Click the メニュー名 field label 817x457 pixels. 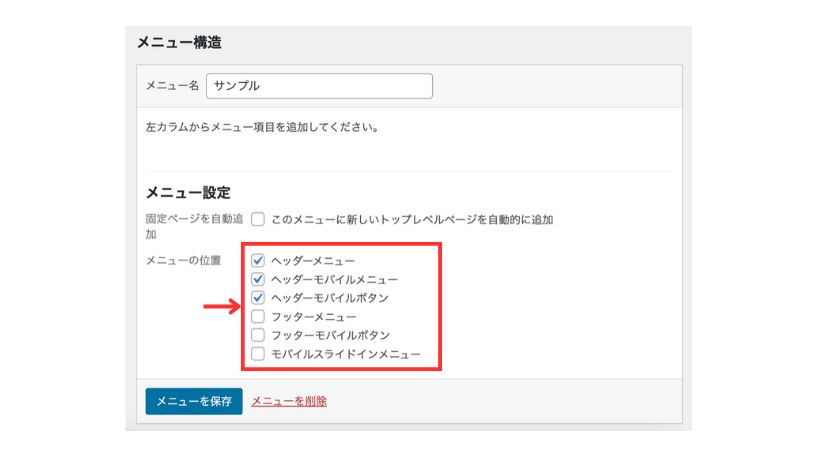pyautogui.click(x=172, y=86)
